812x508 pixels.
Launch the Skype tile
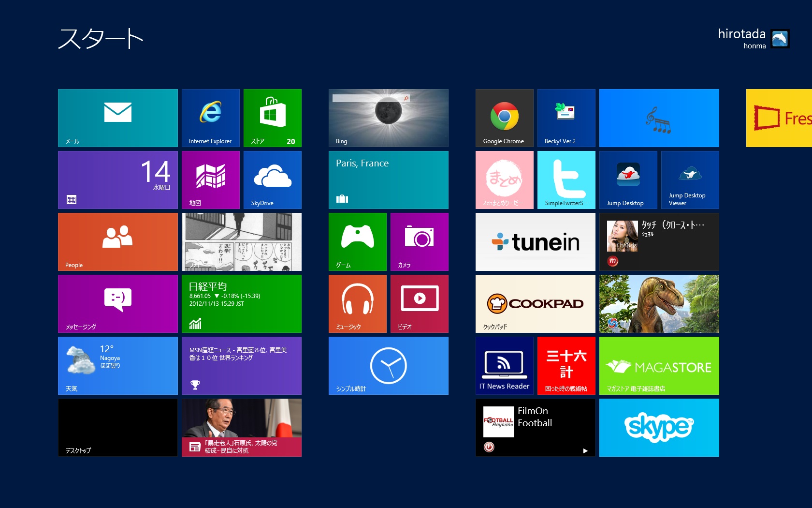click(x=659, y=428)
